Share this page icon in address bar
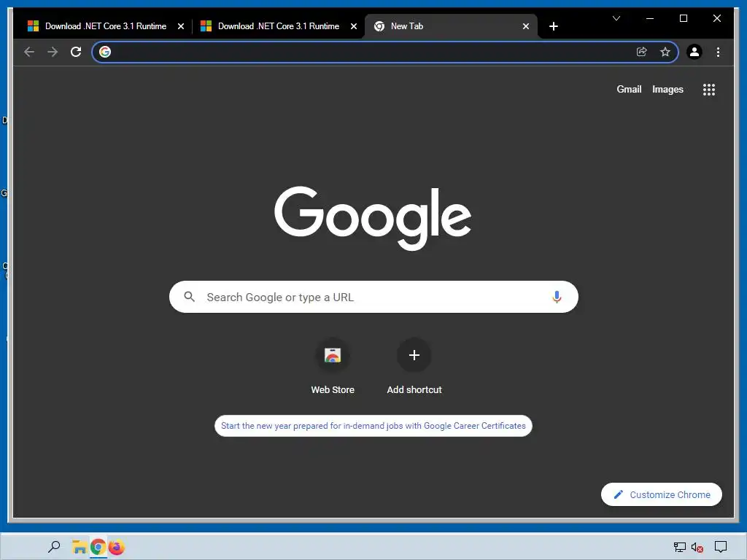This screenshot has height=560, width=747. (x=642, y=52)
